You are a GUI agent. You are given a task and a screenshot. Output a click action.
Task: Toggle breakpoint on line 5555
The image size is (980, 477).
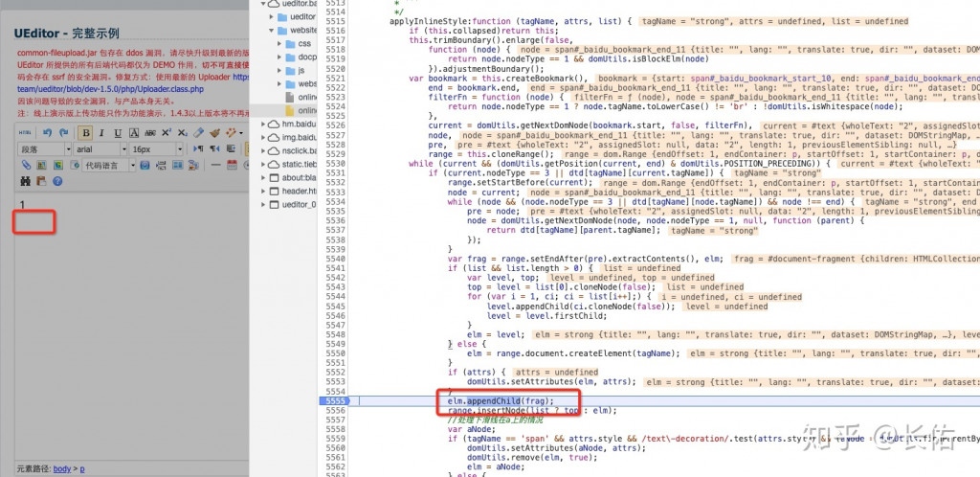[336, 400]
